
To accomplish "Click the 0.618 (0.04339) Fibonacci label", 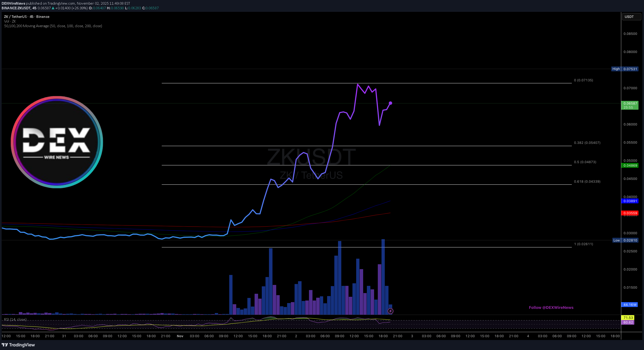I will [587, 181].
